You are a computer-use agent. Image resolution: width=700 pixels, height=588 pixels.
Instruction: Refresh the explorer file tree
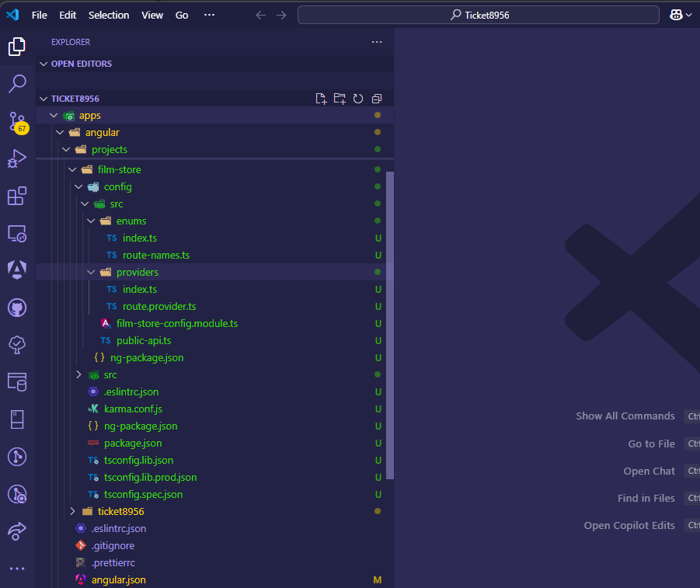point(358,99)
